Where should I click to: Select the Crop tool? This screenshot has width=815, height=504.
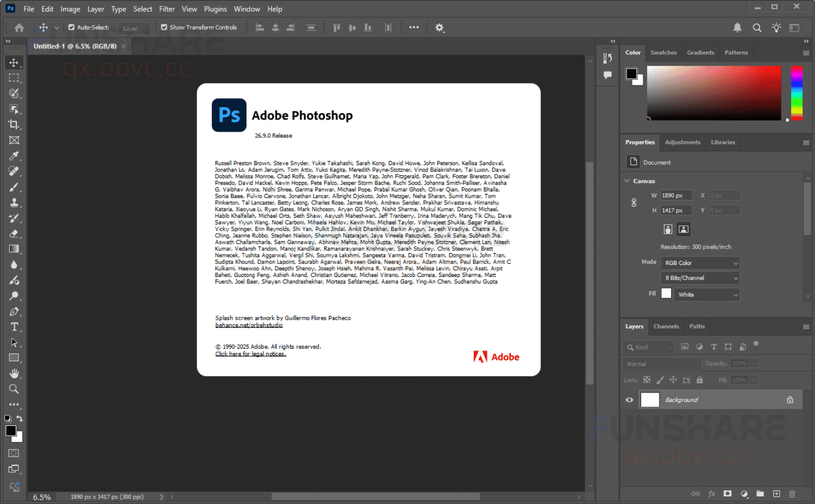point(14,124)
